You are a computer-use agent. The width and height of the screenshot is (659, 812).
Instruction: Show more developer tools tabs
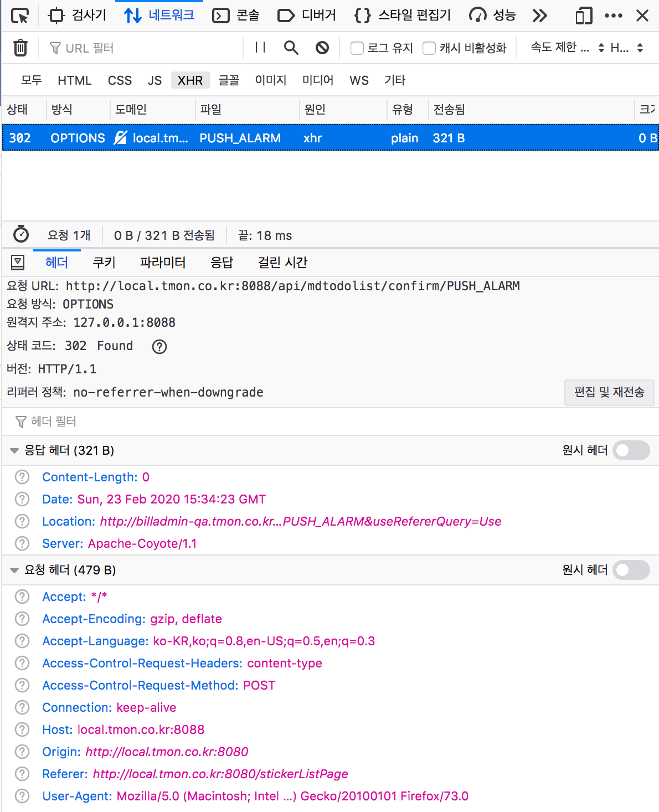coord(539,16)
